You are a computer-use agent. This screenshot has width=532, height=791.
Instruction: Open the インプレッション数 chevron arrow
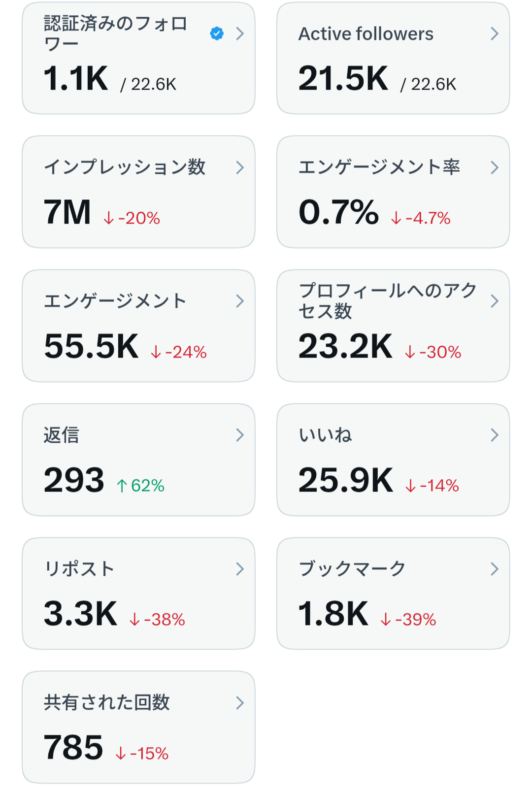(240, 167)
